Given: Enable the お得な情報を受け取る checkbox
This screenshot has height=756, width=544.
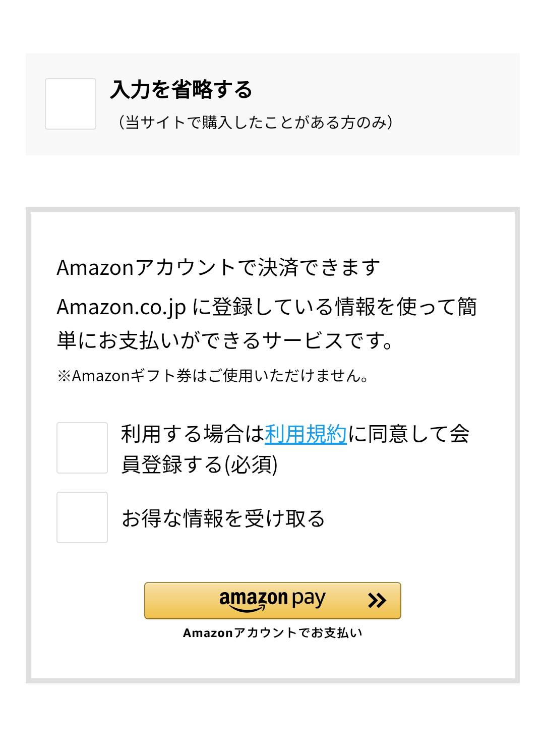Looking at the screenshot, I should [82, 517].
